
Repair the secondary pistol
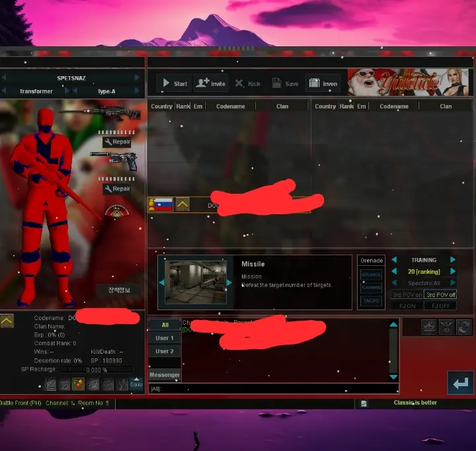117,188
